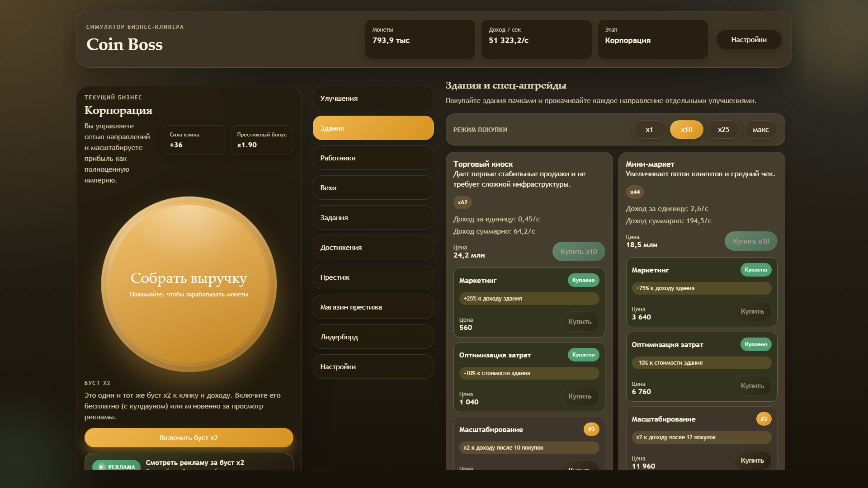This screenshot has width=868, height=488.
Task: Click the Сила клика +36 box
Action: [x=194, y=140]
